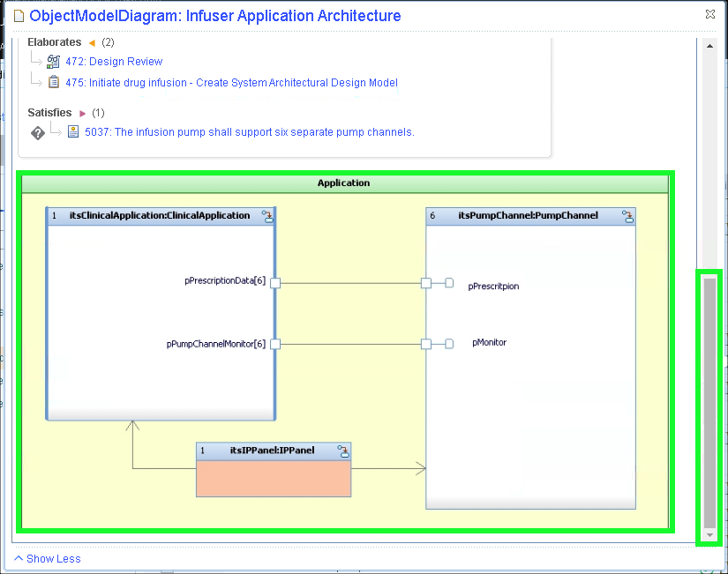The image size is (728, 574).
Task: Click the Design Review artifact icon
Action: 54,62
